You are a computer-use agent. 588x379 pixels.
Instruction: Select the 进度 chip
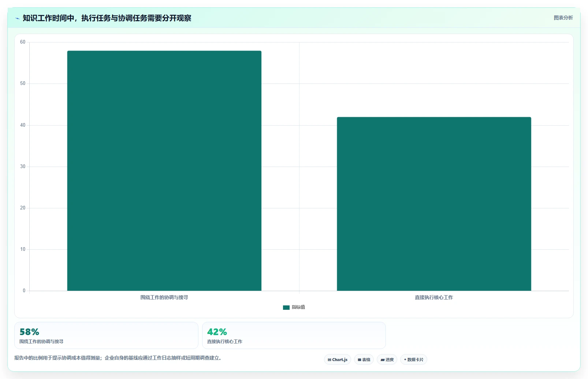[387, 360]
